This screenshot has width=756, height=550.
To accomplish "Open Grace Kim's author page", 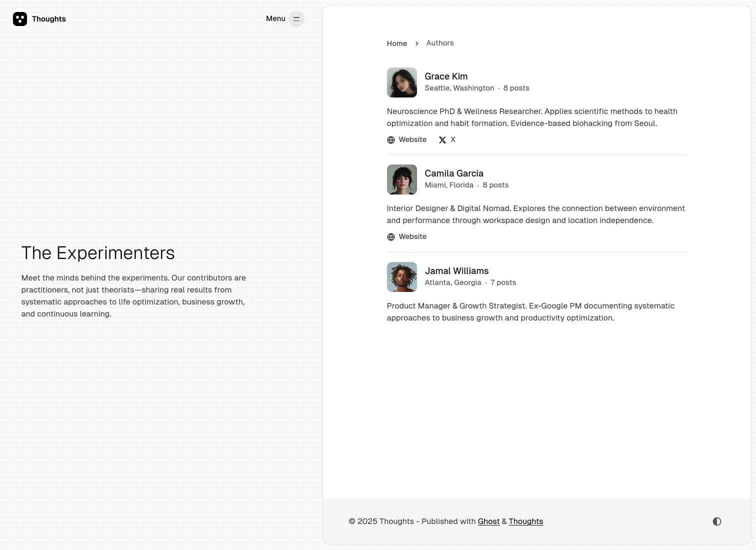I will (446, 76).
